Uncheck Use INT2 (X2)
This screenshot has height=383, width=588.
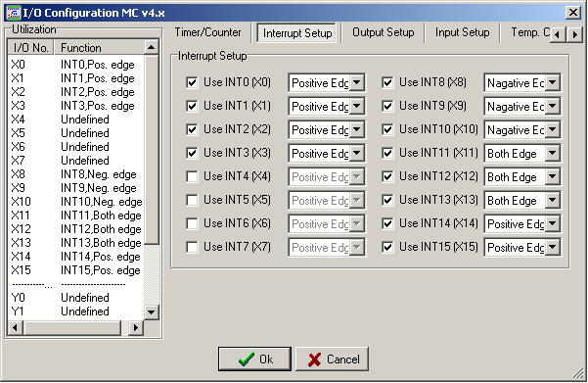pos(192,129)
